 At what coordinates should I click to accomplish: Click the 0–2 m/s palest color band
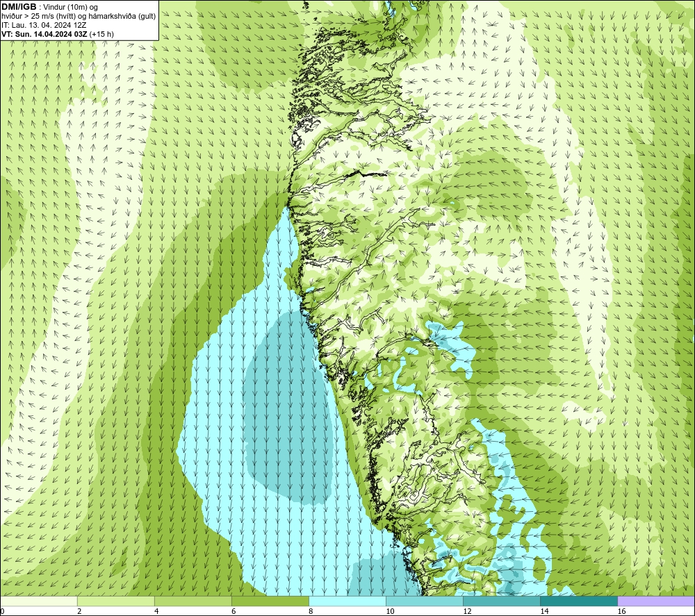[x=39, y=601]
